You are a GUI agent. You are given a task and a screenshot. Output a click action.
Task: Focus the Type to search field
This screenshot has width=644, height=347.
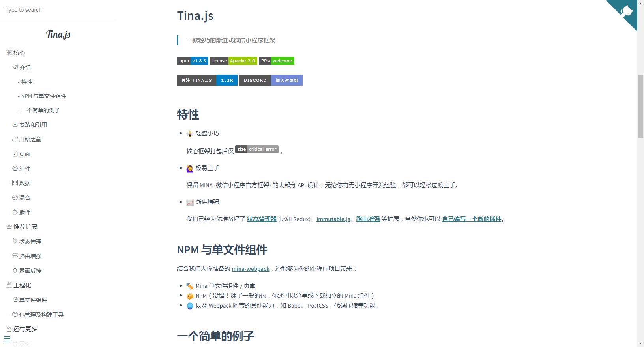pos(59,10)
